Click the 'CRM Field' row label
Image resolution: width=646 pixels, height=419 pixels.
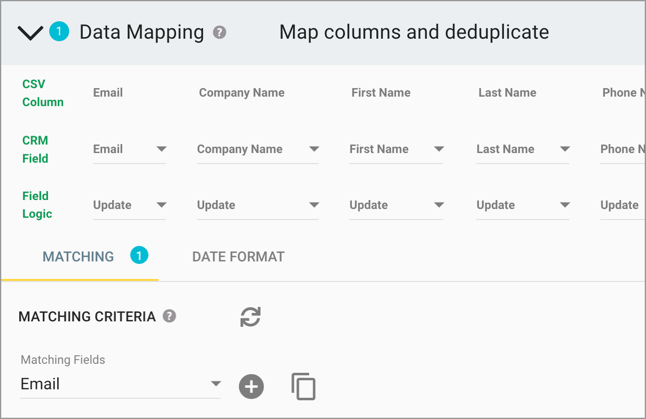pos(35,149)
